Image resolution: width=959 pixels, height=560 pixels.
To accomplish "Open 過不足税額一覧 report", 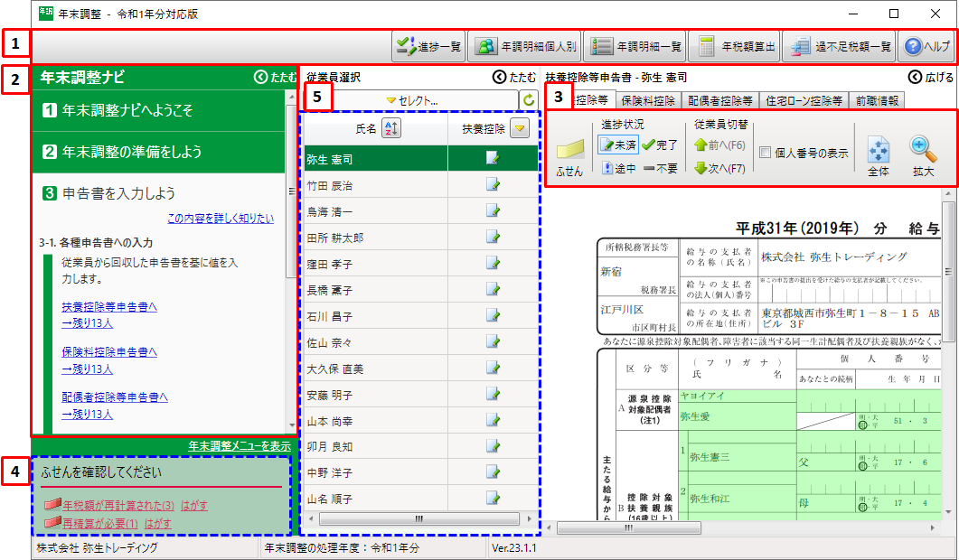I will (839, 46).
